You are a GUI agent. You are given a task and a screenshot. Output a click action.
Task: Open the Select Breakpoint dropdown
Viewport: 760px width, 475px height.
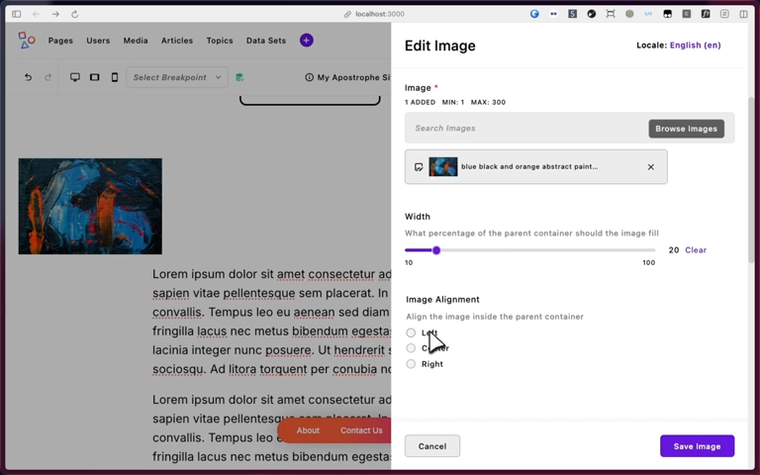click(177, 77)
